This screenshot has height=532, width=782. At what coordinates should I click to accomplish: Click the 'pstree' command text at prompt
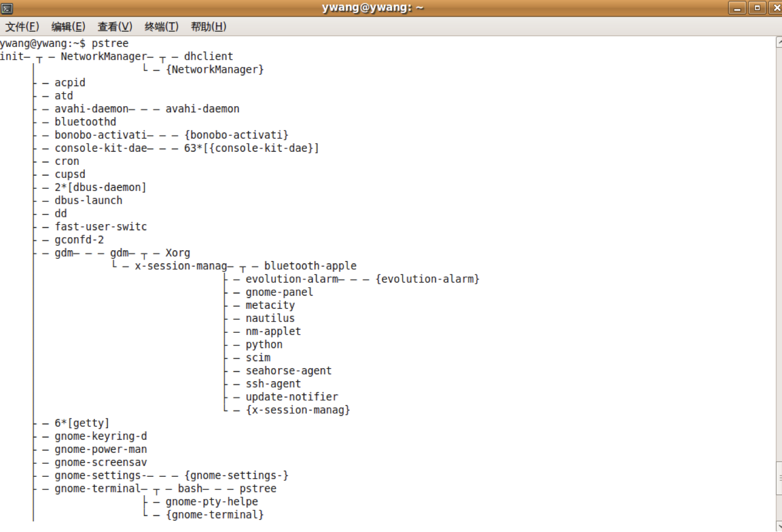click(x=110, y=43)
